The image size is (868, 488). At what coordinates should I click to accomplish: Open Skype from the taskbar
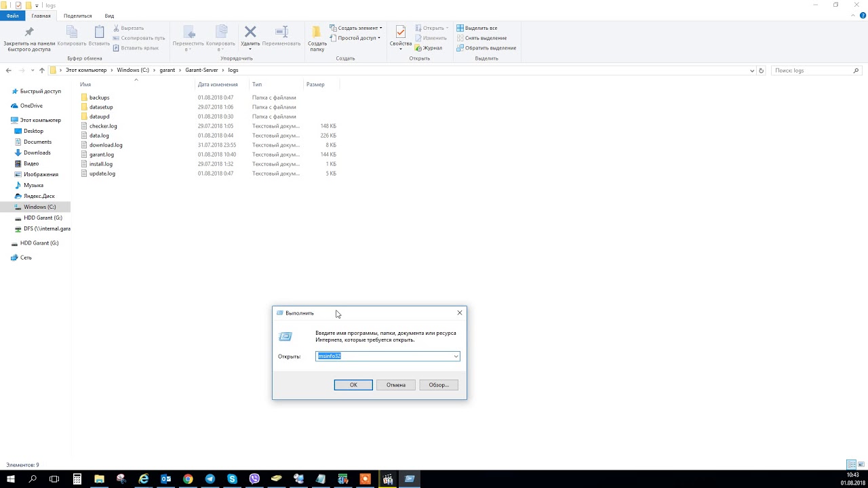(233, 479)
